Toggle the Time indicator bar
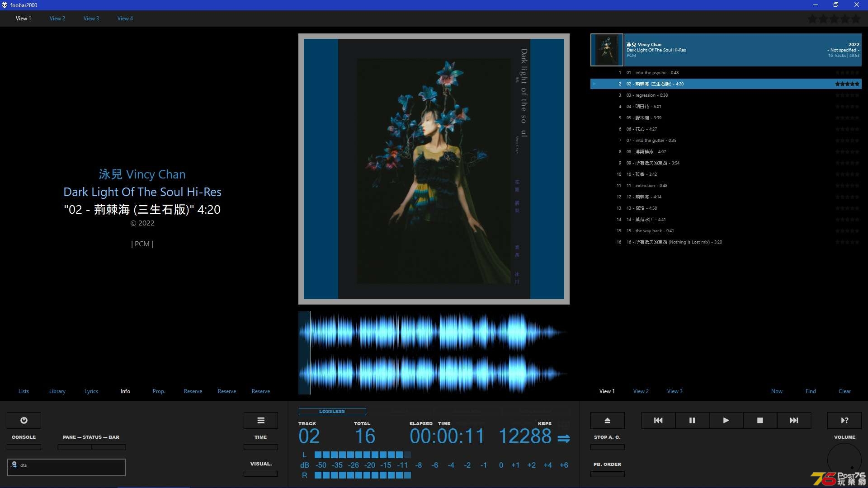 click(x=261, y=447)
